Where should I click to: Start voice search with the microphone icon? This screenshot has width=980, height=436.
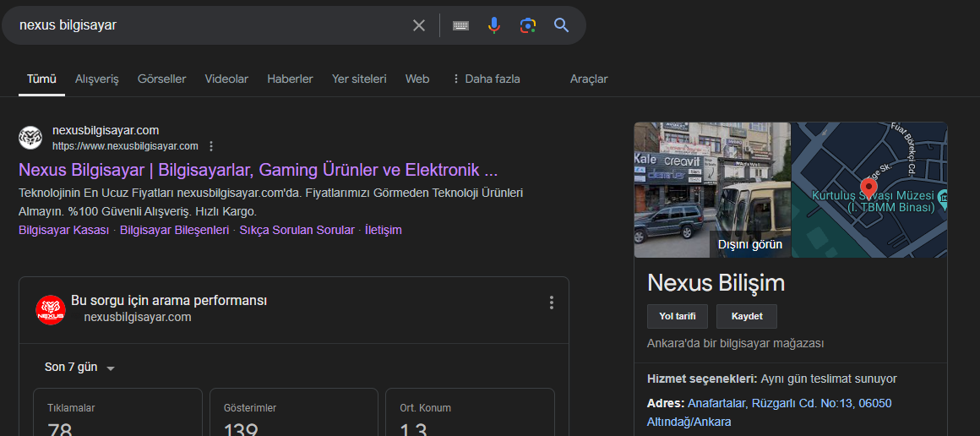point(493,25)
